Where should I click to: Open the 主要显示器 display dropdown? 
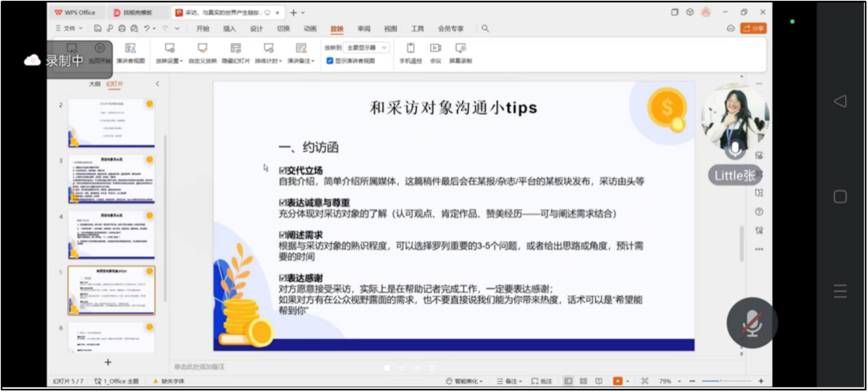click(366, 47)
